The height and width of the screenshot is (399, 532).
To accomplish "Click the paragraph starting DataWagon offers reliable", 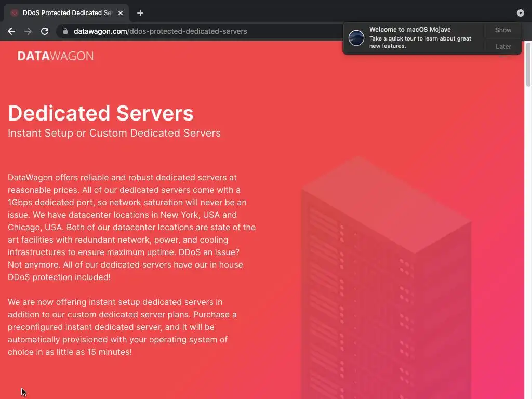I will 131,228.
